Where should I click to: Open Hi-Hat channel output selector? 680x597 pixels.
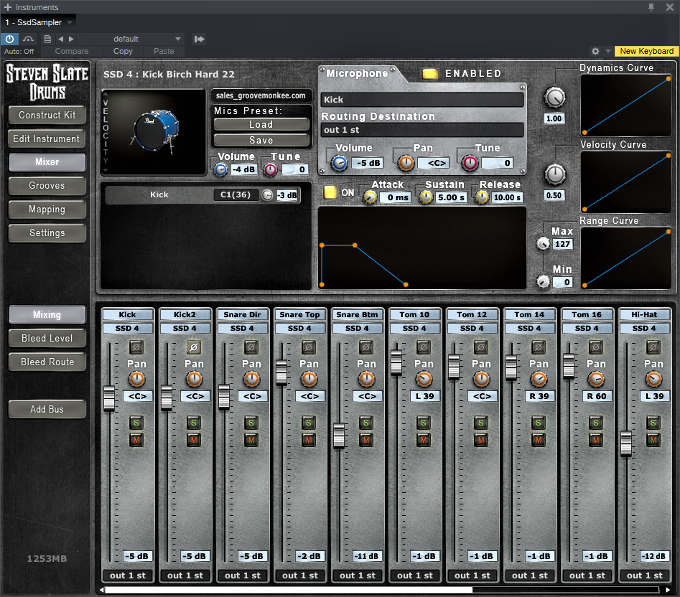pos(645,575)
